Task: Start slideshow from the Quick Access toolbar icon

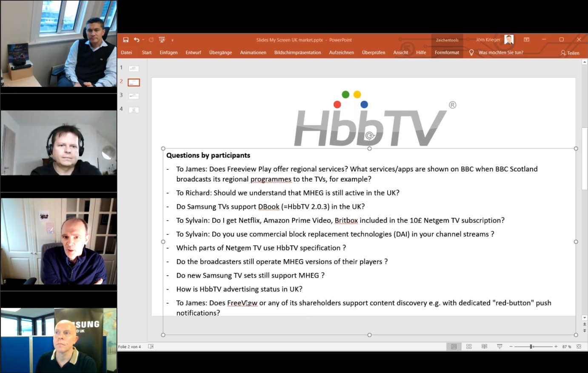Action: click(162, 40)
